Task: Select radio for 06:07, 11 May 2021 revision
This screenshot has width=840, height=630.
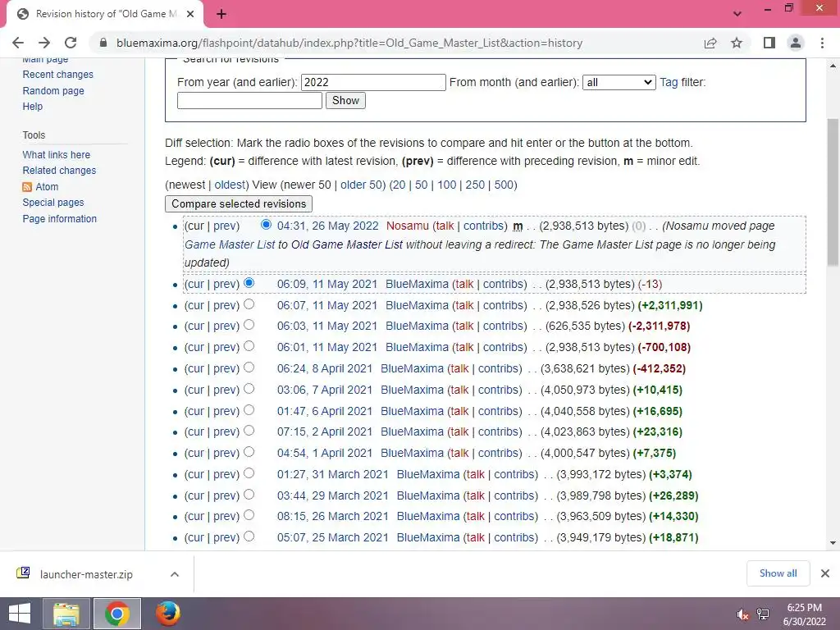Action: coord(249,304)
